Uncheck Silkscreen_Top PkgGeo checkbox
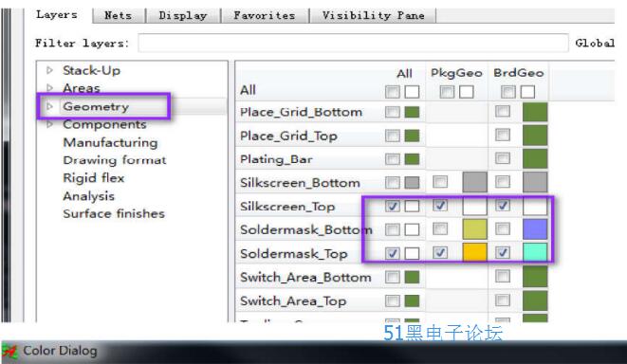Image resolution: width=627 pixels, height=364 pixels. (x=440, y=206)
